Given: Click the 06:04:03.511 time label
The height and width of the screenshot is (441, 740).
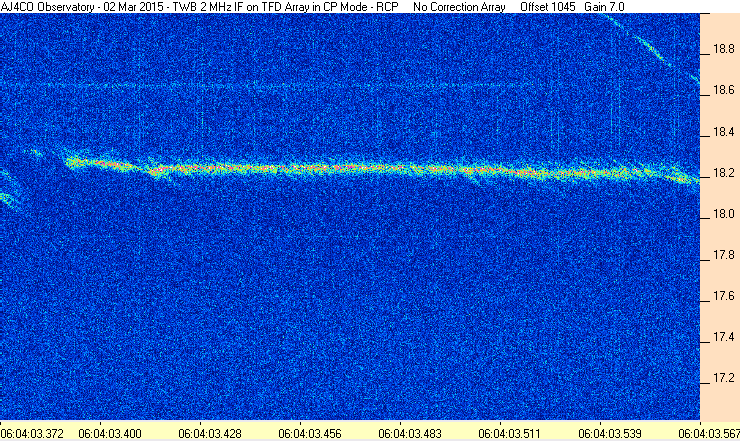Looking at the screenshot, I should pyautogui.click(x=510, y=433).
